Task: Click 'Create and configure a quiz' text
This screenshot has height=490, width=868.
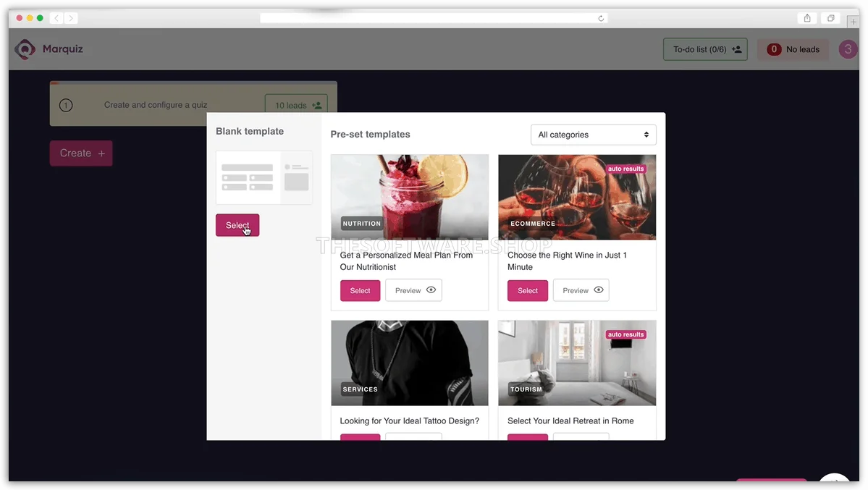Action: (156, 105)
